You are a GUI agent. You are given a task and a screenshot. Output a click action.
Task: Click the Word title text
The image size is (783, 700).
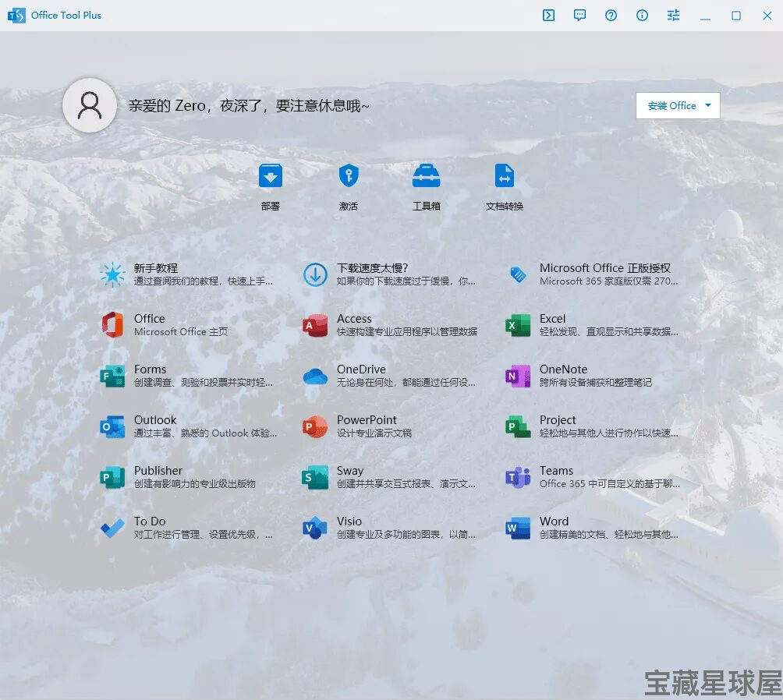point(554,521)
